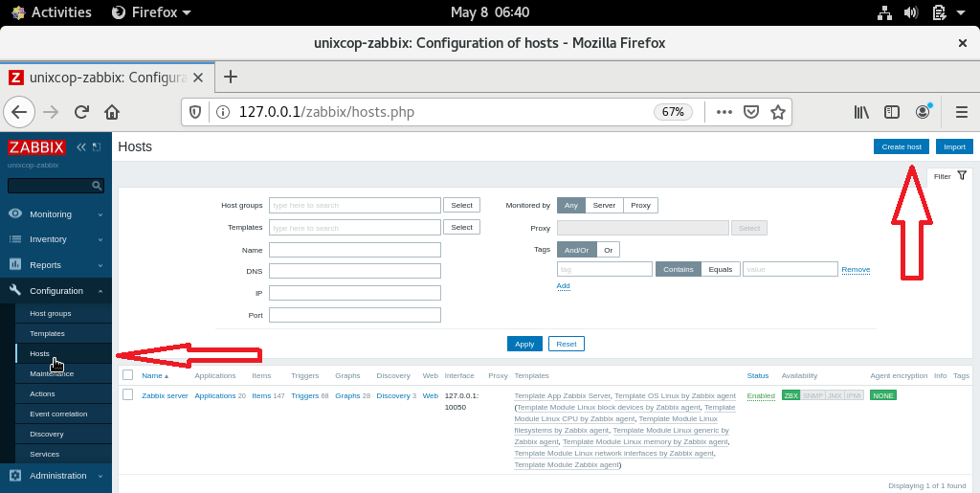The height and width of the screenshot is (493, 980).
Task: Click the Firefox forward arrow button
Action: 51,112
